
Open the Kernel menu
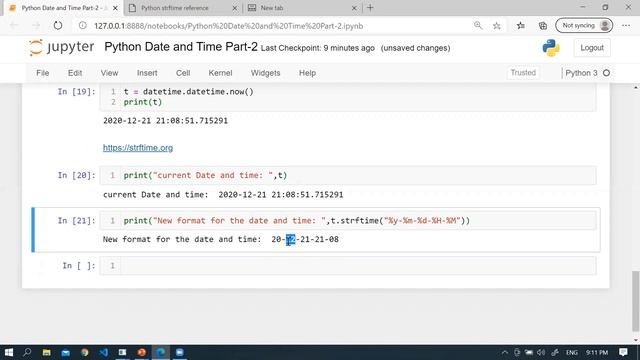(220, 73)
